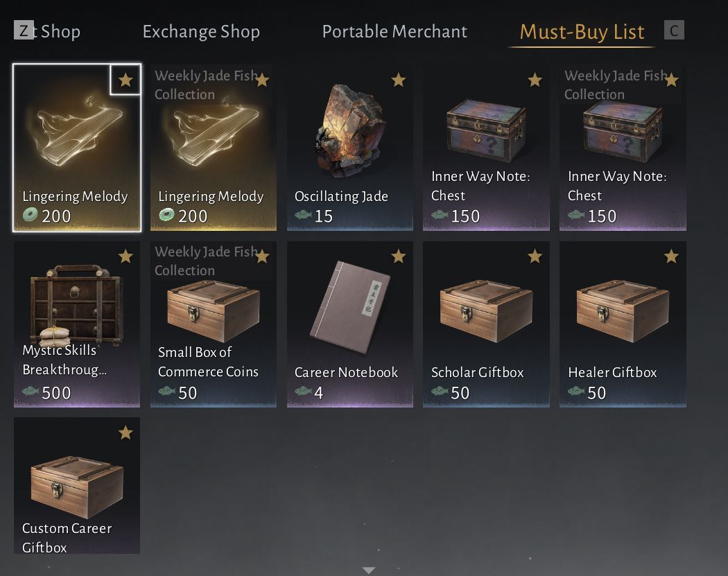
Task: Click the C key shortcut button
Action: point(674,30)
